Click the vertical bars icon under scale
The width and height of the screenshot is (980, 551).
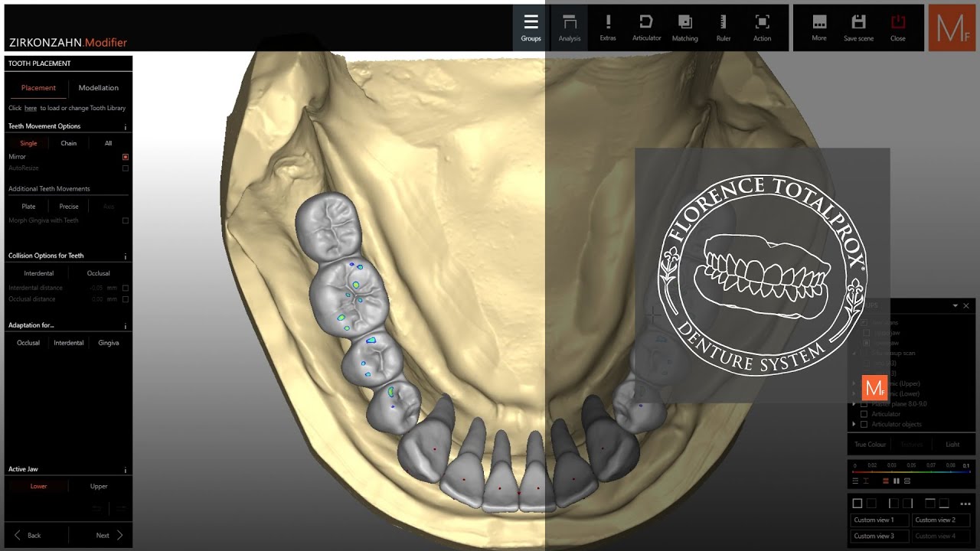(x=897, y=481)
